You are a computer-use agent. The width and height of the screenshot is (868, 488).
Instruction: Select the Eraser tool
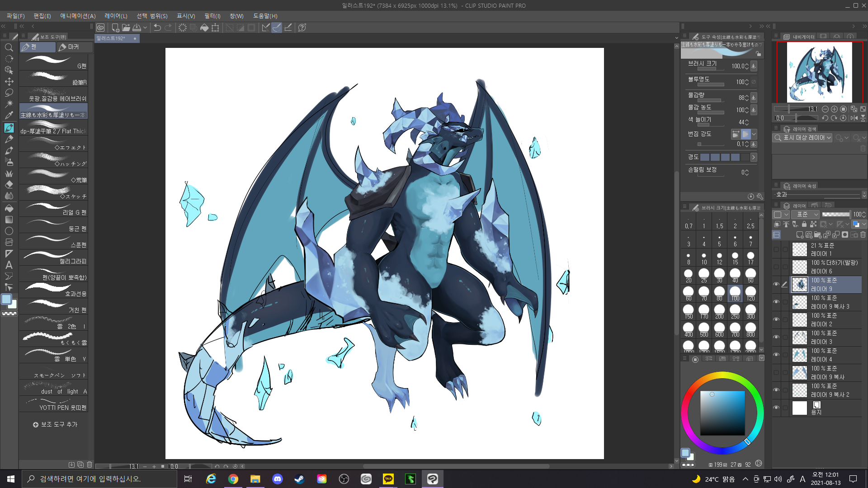point(9,184)
